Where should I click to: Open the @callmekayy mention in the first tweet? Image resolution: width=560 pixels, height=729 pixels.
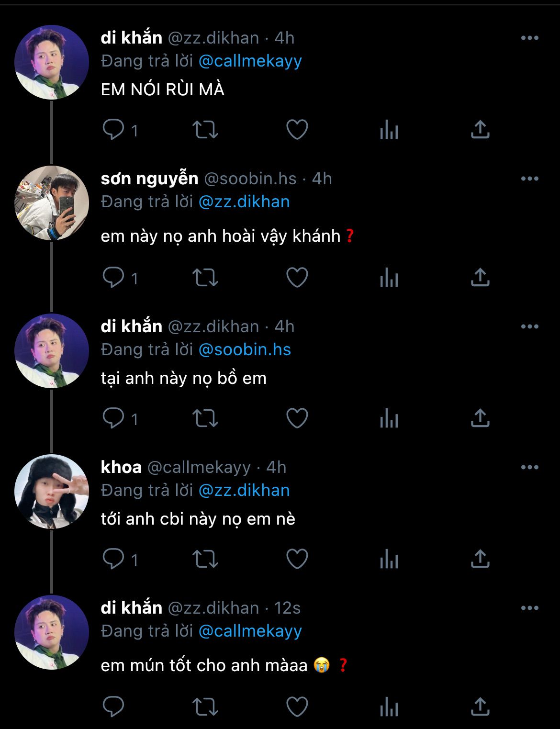(250, 61)
